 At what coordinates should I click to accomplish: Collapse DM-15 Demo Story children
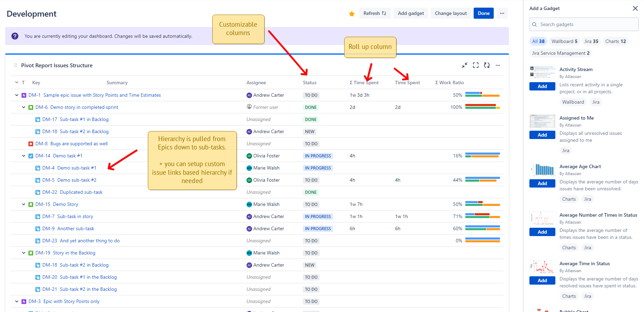(x=23, y=204)
